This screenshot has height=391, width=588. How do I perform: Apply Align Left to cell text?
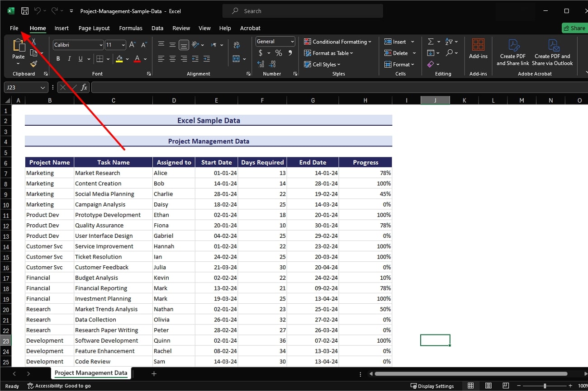[x=161, y=59]
